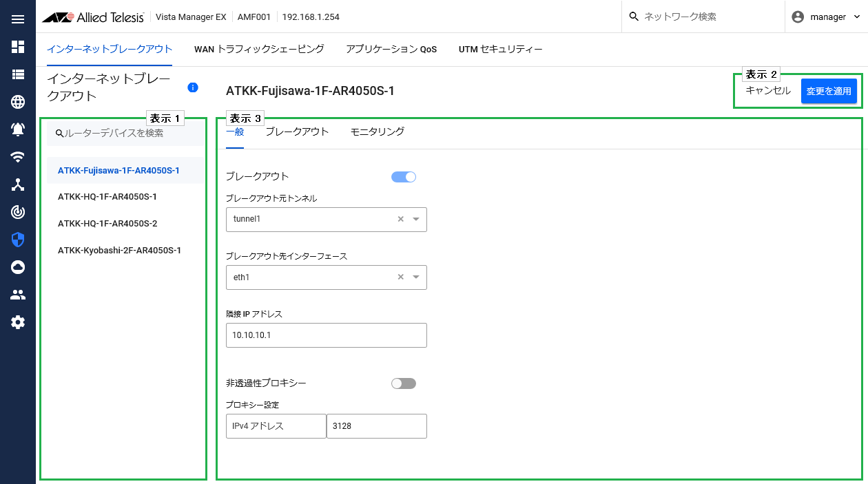The image size is (868, 484).
Task: Open the wireless Wi-Fi icon in sidebar
Action: [x=18, y=157]
